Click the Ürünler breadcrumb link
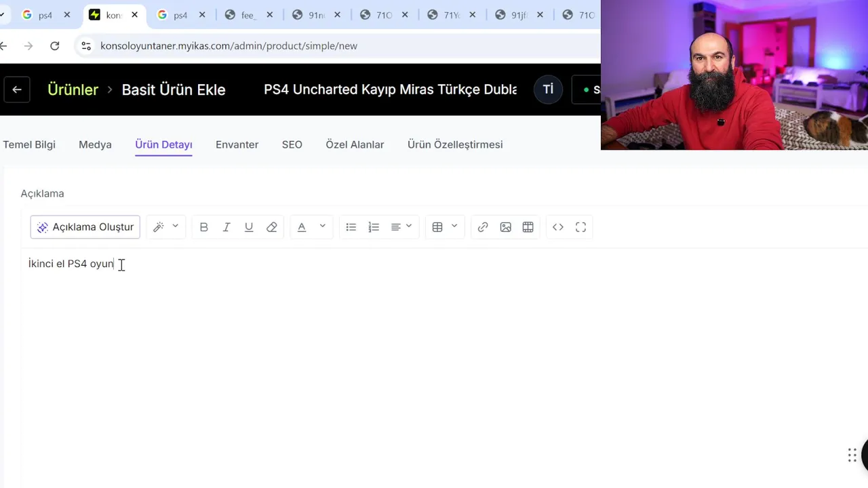This screenshot has width=868, height=488. pyautogui.click(x=73, y=89)
